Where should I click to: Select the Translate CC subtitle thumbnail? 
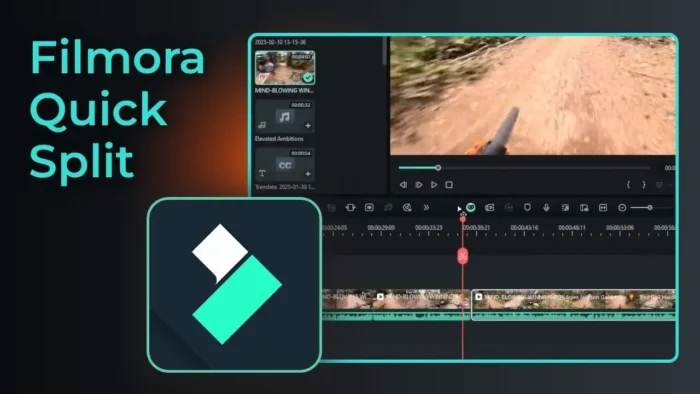click(285, 165)
